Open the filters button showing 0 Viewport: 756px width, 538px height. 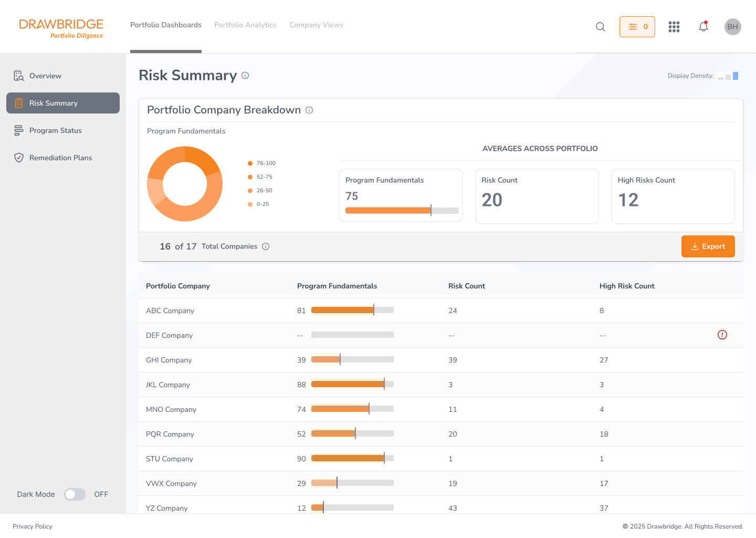click(x=637, y=27)
